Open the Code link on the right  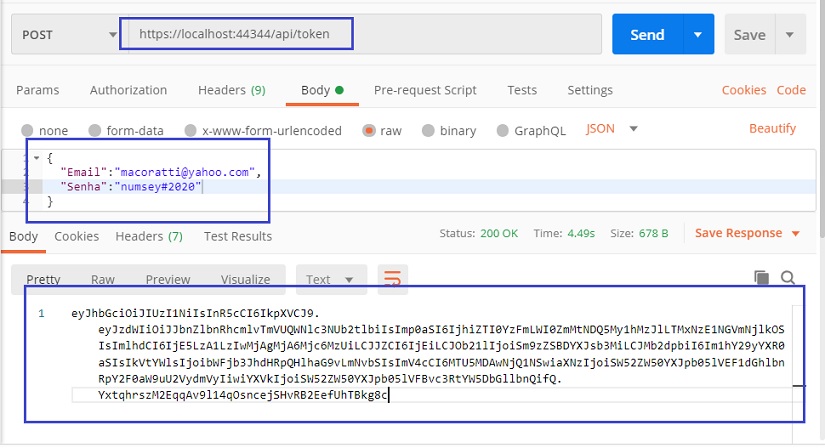point(791,90)
